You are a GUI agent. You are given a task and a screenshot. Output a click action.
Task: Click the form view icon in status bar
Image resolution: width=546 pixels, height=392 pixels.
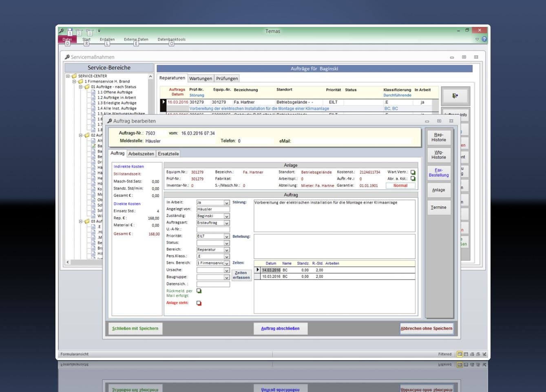tap(460, 354)
